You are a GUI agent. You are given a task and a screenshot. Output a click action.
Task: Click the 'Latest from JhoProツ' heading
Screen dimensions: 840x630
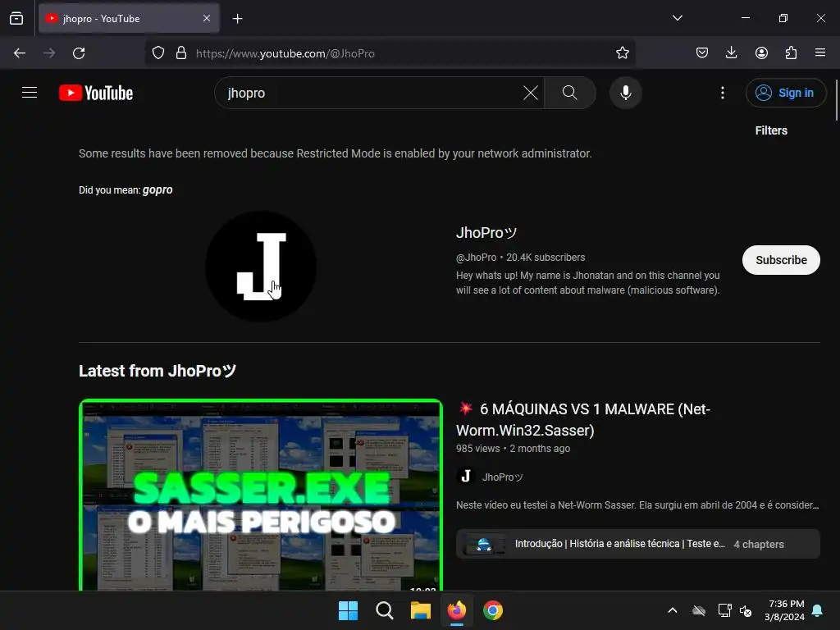[x=157, y=371]
